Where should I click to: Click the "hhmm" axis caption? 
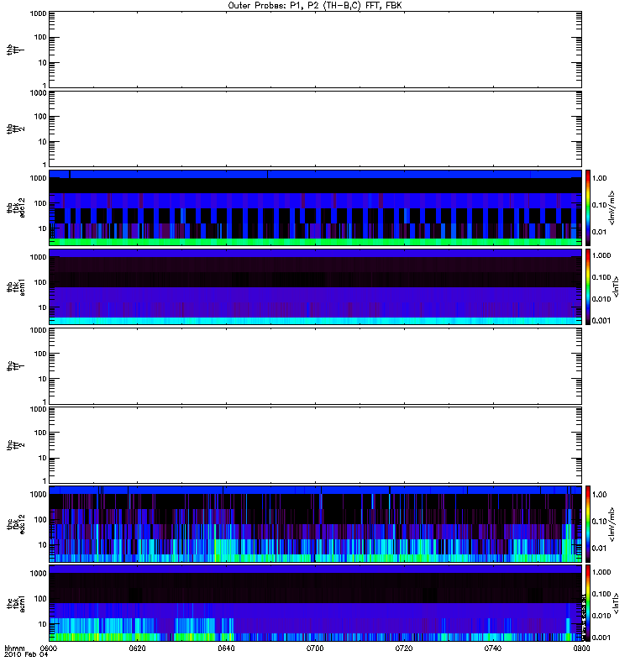tap(14, 648)
